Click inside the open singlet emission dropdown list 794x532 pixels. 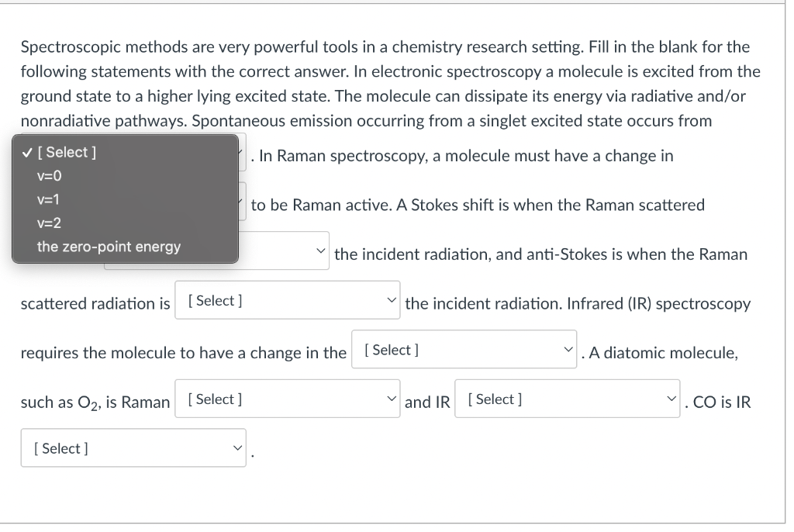click(124, 199)
